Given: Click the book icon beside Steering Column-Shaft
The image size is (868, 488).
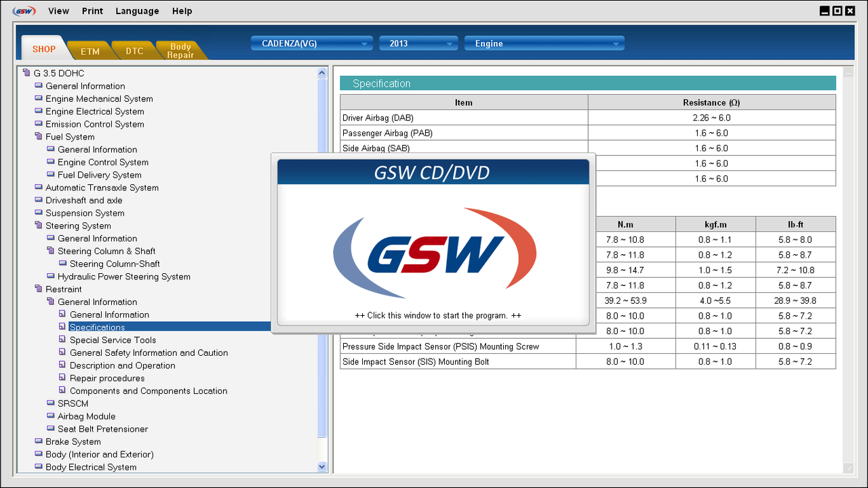Looking at the screenshot, I should [x=63, y=264].
